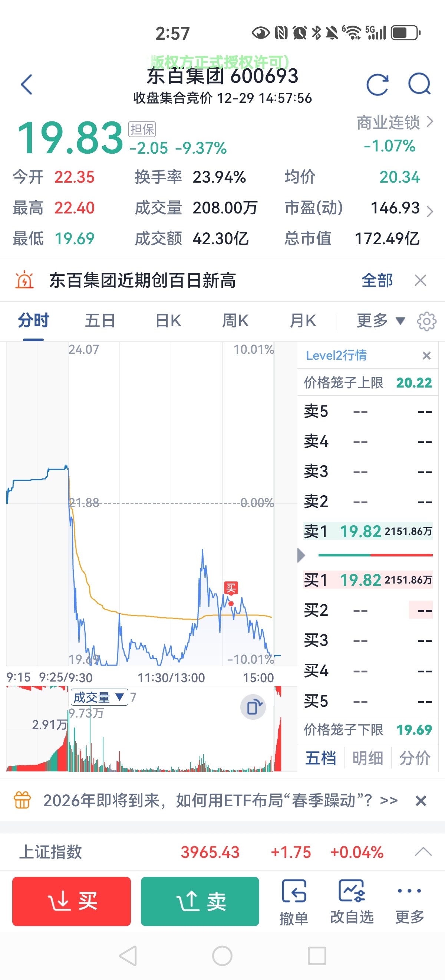Tap 上证指数 value 3965.43
The image size is (445, 980).
click(210, 852)
